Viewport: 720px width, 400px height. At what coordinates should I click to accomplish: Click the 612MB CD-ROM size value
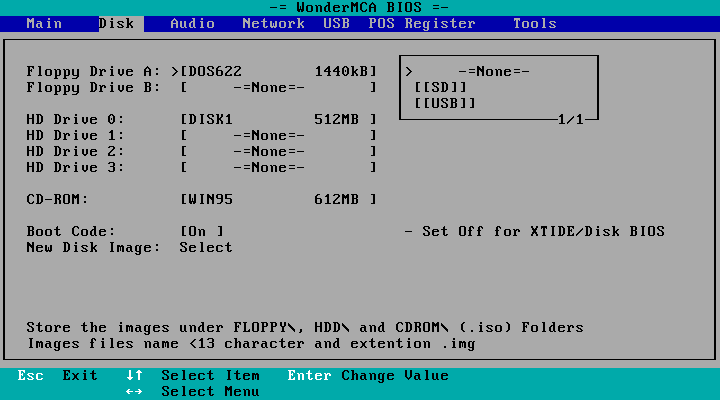tap(337, 199)
